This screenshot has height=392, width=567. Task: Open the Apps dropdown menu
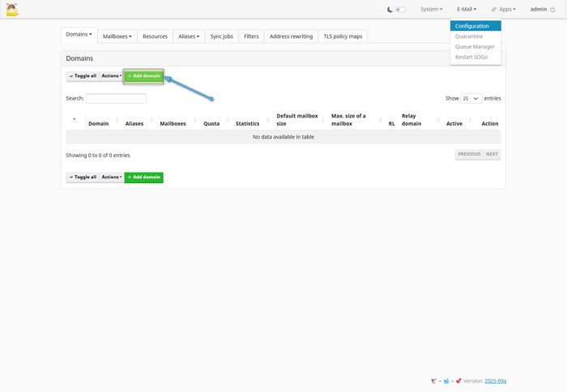(503, 10)
